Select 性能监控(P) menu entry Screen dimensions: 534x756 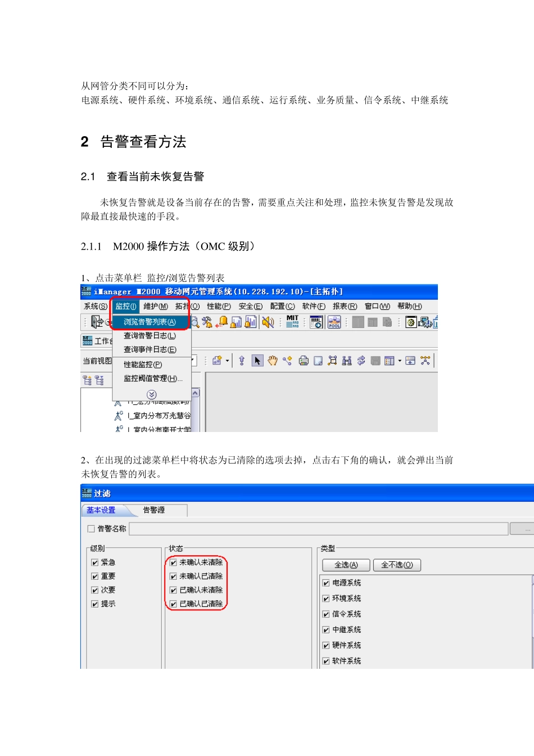(152, 364)
